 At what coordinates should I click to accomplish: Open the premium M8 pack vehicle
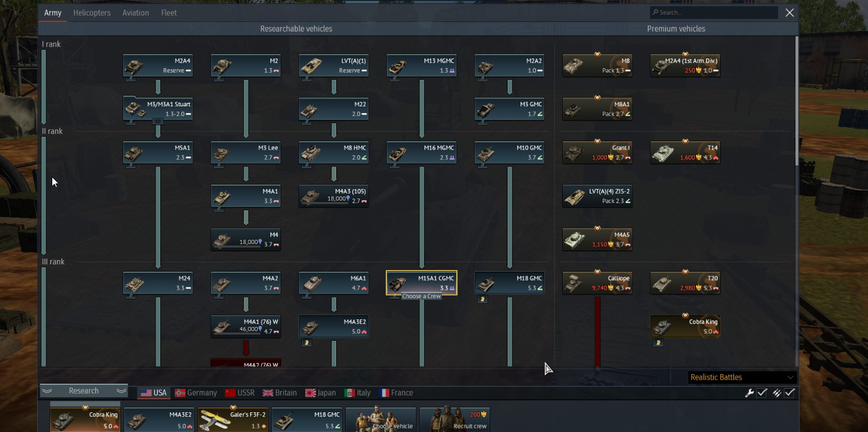click(597, 66)
